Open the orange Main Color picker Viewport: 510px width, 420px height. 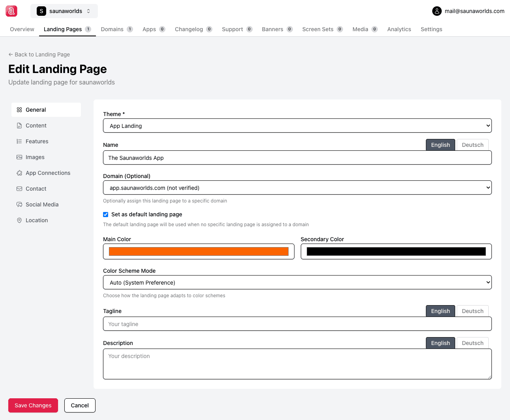pos(199,251)
